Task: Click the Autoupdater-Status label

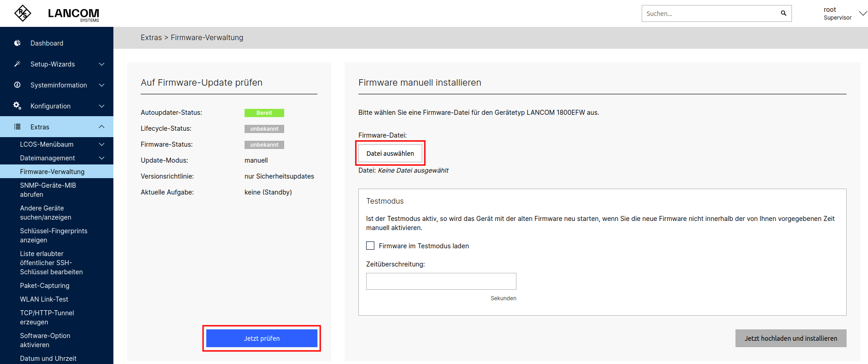Action: click(x=171, y=113)
